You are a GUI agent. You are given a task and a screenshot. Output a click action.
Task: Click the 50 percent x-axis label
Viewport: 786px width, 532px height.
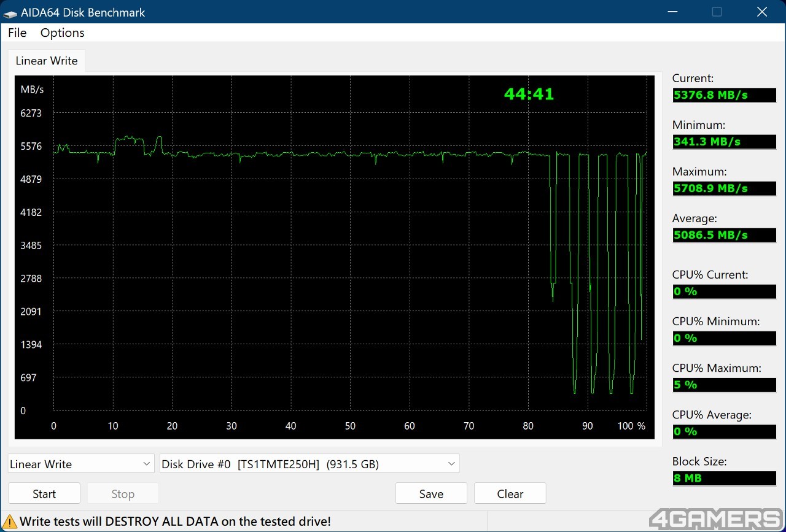point(350,426)
